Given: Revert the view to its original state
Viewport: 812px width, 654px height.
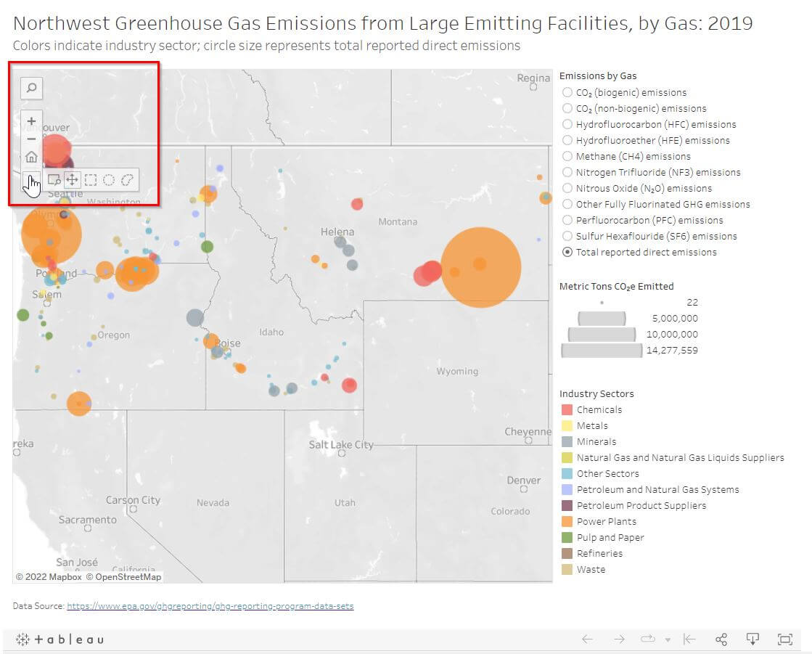Looking at the screenshot, I should [x=689, y=639].
